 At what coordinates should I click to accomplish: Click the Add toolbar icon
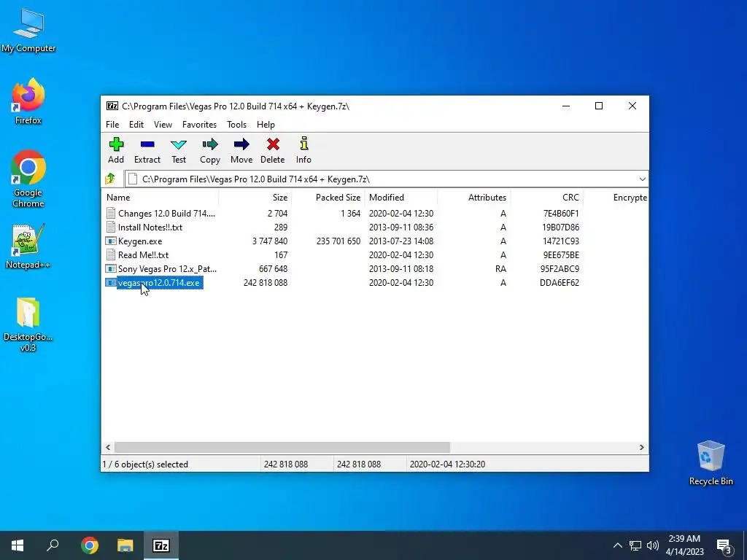coord(116,144)
